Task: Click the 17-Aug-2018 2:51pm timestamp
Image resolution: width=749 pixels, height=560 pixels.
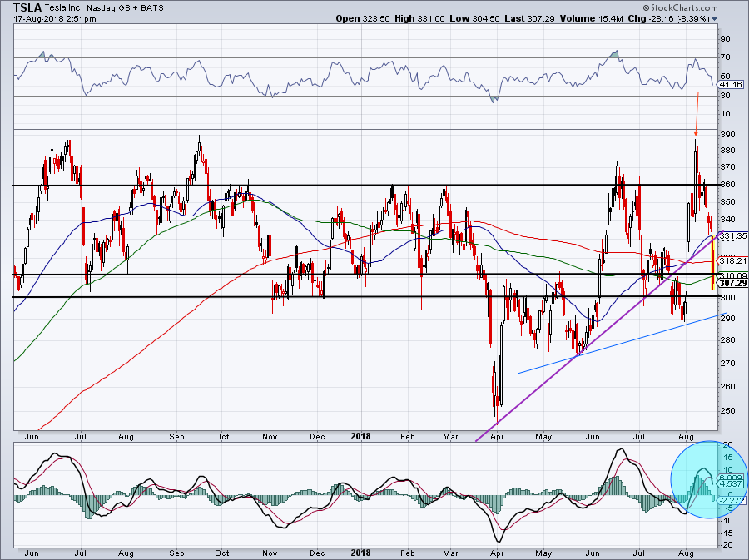Action: [55, 19]
